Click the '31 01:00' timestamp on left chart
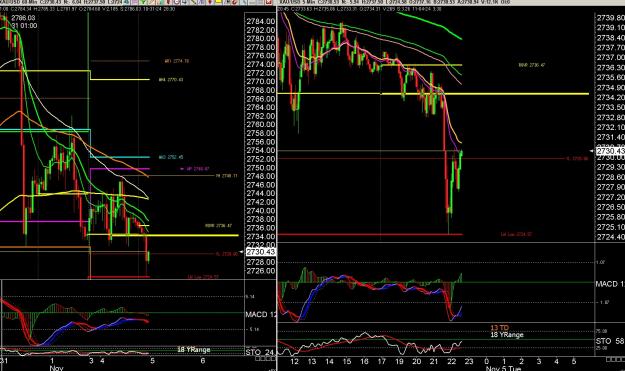The image size is (625, 371). point(24,26)
